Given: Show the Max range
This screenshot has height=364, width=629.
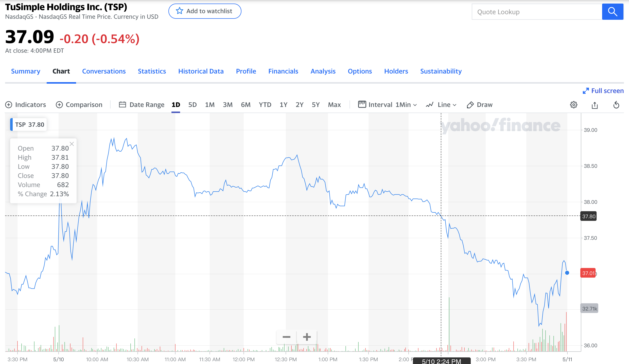Looking at the screenshot, I should [334, 105].
